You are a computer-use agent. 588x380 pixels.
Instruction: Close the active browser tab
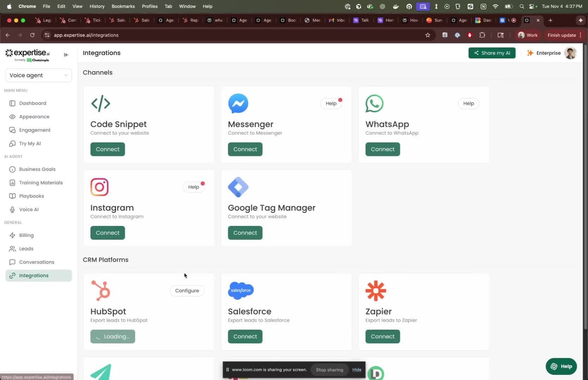tap(538, 21)
